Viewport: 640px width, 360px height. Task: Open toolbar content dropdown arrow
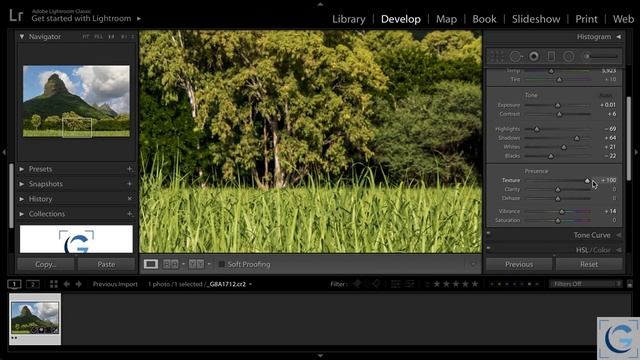[473, 264]
